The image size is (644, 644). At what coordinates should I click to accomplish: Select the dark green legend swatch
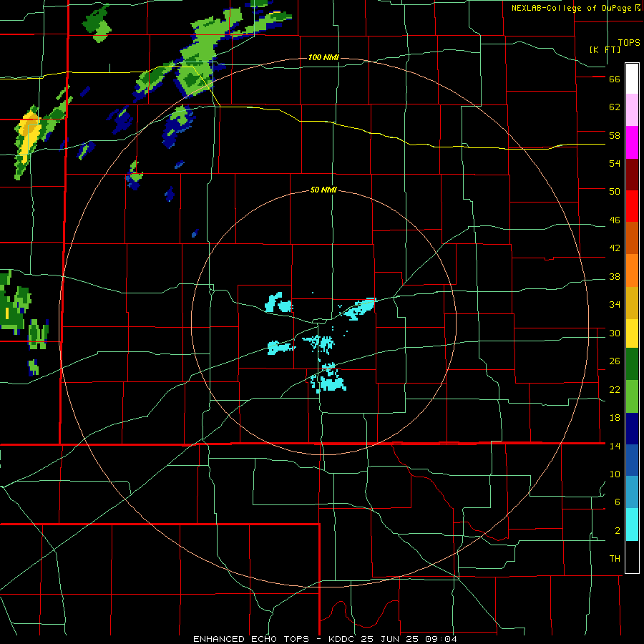[632, 364]
